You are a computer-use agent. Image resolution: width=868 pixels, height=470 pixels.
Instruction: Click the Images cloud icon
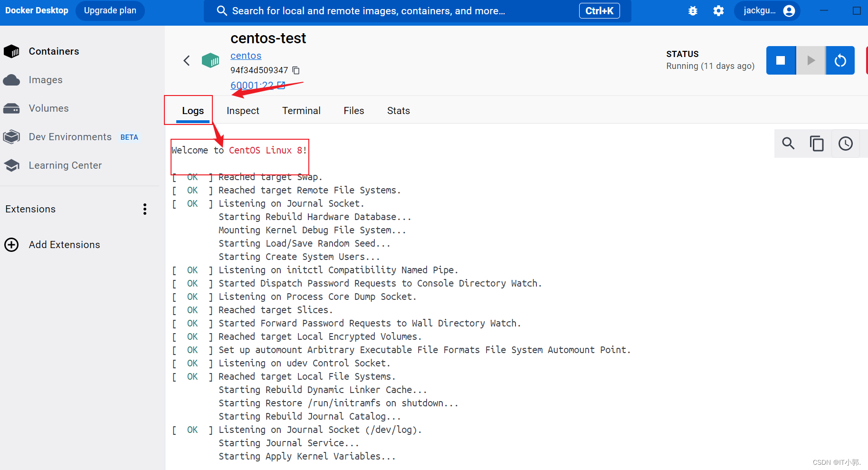11,80
